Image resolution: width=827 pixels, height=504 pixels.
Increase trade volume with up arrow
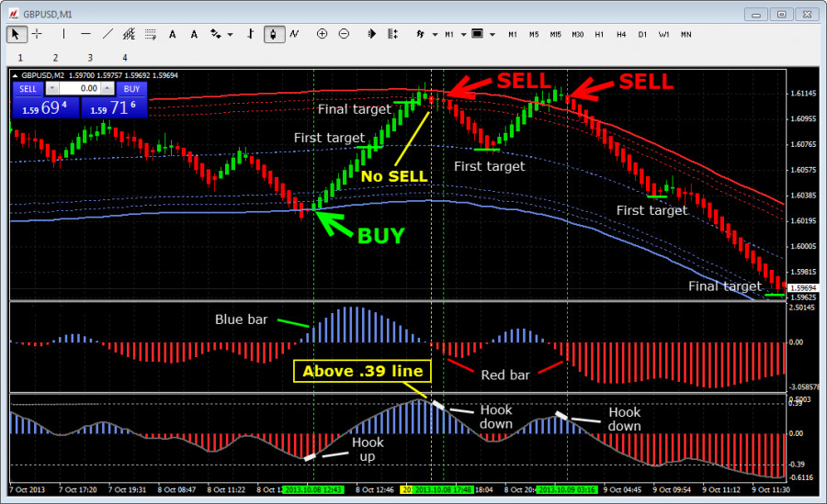point(108,88)
